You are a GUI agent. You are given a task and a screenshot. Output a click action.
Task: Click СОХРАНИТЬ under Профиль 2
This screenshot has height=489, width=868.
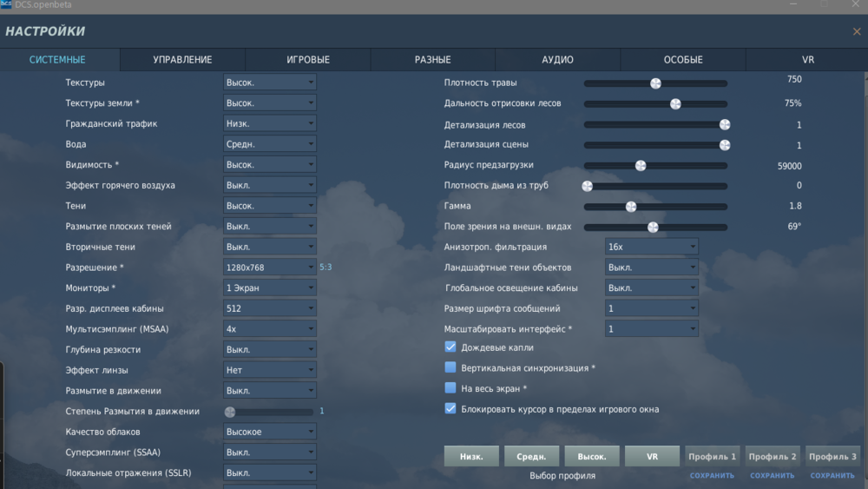773,476
